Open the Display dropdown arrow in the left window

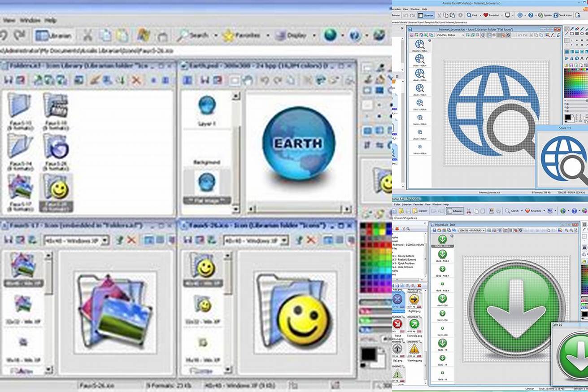pos(314,35)
